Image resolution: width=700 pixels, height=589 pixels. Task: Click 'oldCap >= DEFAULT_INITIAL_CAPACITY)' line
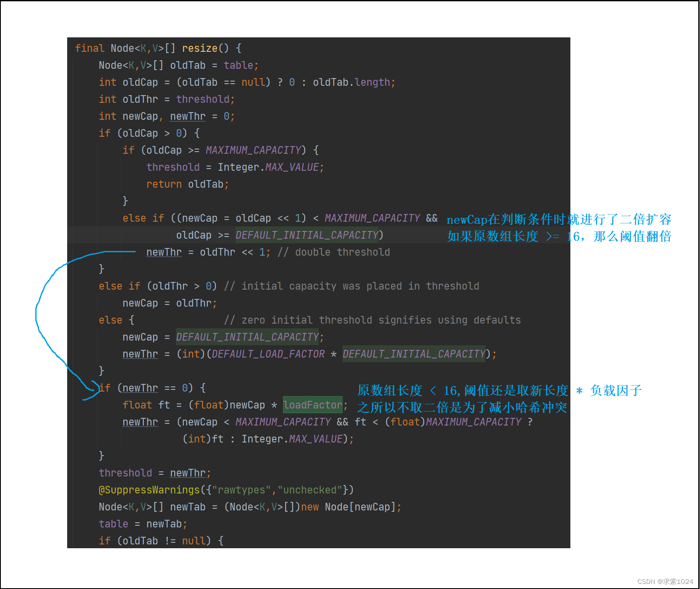[x=280, y=235]
